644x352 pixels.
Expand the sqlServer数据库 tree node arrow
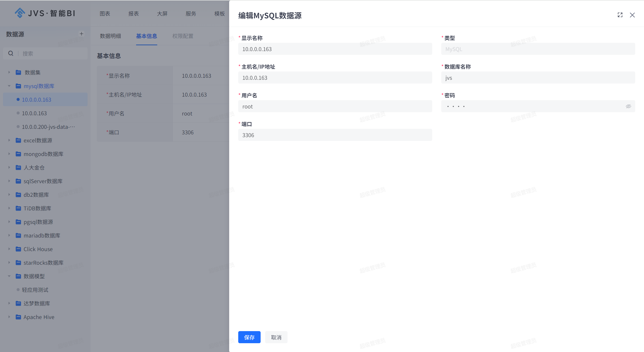pyautogui.click(x=9, y=181)
